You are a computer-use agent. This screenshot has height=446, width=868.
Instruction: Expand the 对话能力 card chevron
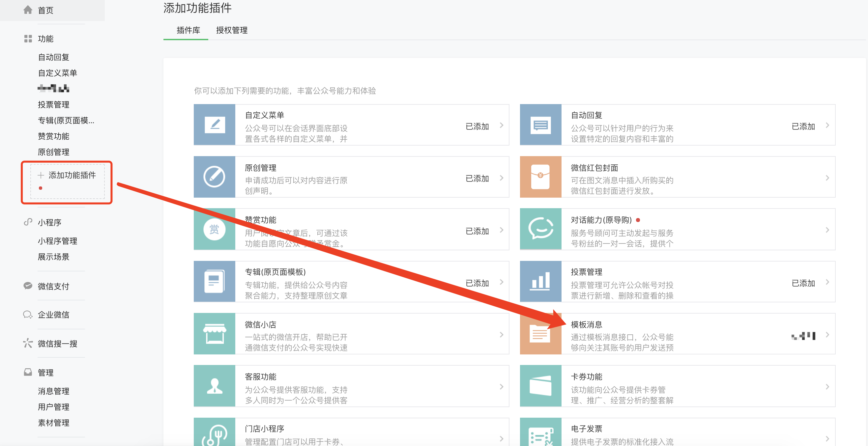827,230
